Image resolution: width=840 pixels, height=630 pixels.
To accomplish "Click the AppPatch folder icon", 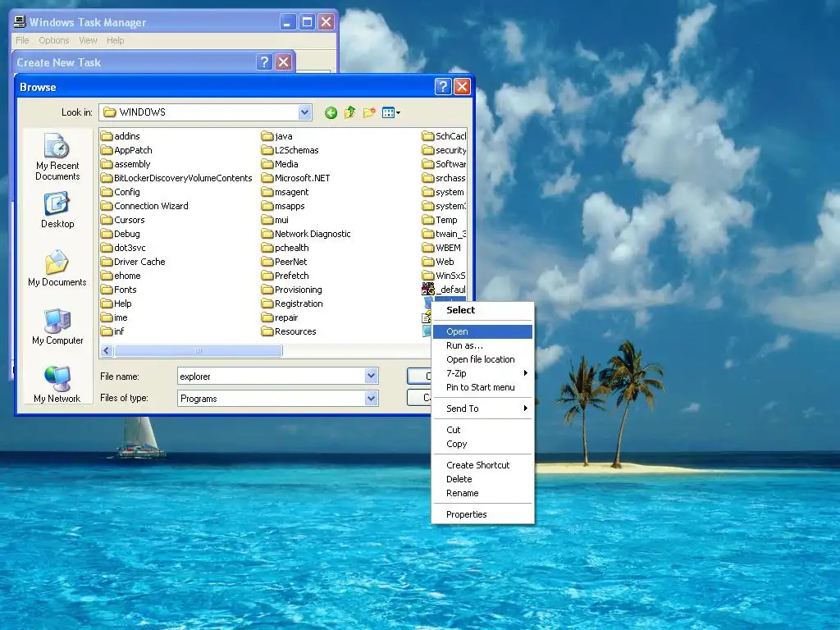I will click(107, 150).
